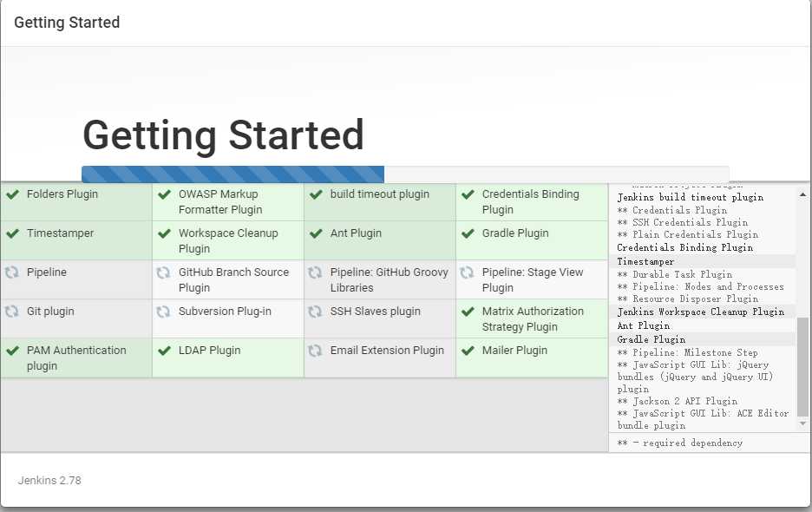This screenshot has height=512, width=812.
Task: Click the Pipeline: GitHub Groovy Libraries pending icon
Action: (x=315, y=272)
